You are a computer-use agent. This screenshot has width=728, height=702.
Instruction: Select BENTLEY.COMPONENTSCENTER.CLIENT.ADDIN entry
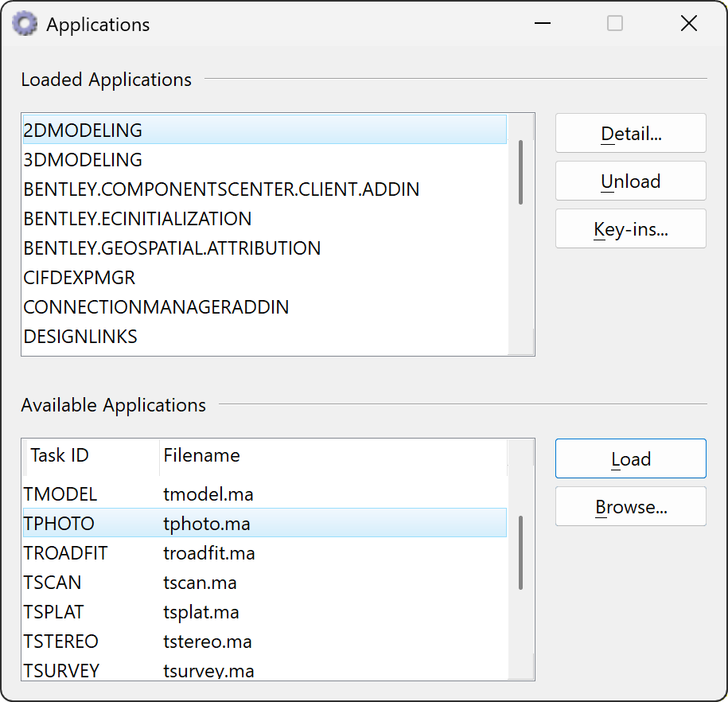tap(265, 189)
